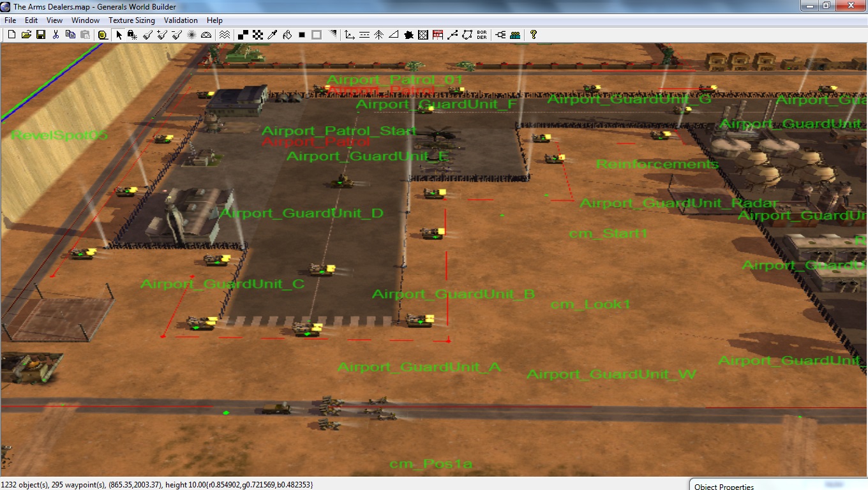Select the height brush with plus sign
868x490 pixels.
pos(162,35)
